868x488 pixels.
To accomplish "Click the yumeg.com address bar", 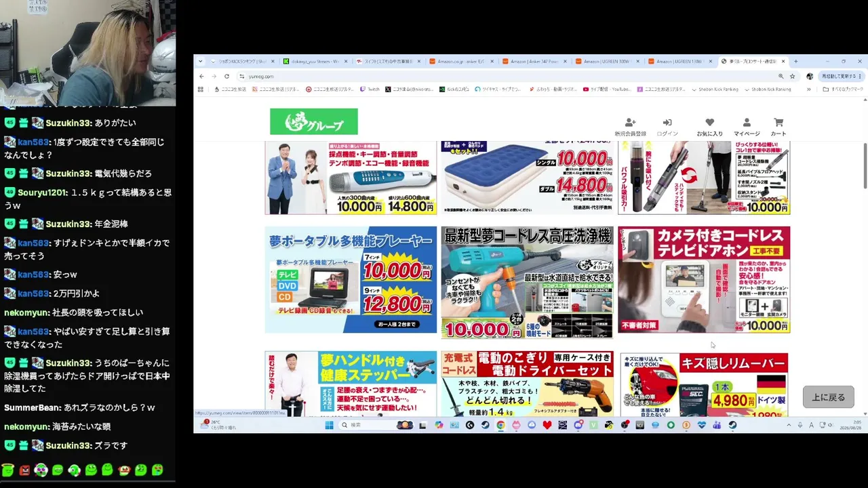I will [509, 76].
